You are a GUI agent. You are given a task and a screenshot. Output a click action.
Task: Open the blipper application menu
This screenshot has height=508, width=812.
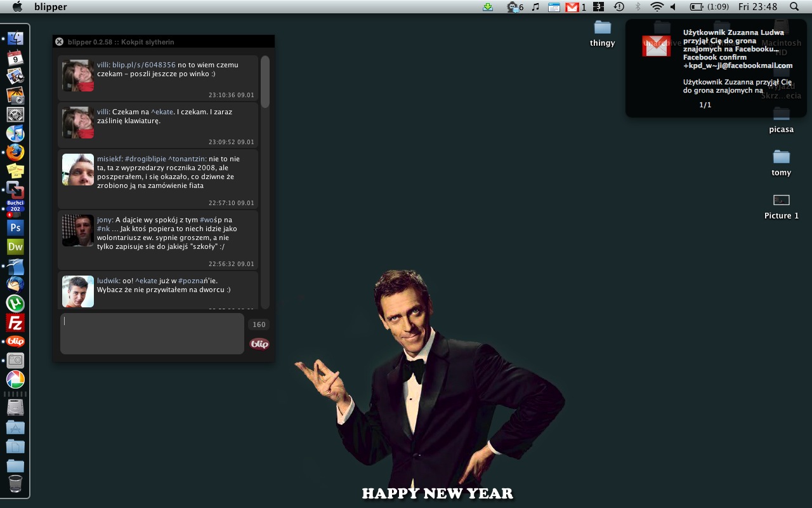pos(51,7)
